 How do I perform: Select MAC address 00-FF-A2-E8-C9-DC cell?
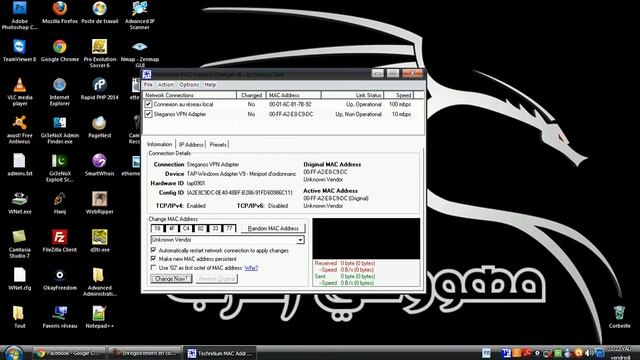(291, 114)
